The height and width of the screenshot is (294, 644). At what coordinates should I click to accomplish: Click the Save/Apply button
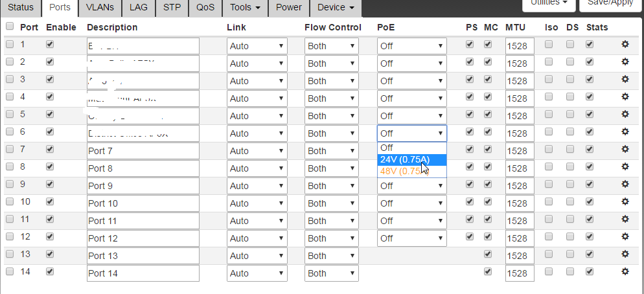pyautogui.click(x=610, y=3)
